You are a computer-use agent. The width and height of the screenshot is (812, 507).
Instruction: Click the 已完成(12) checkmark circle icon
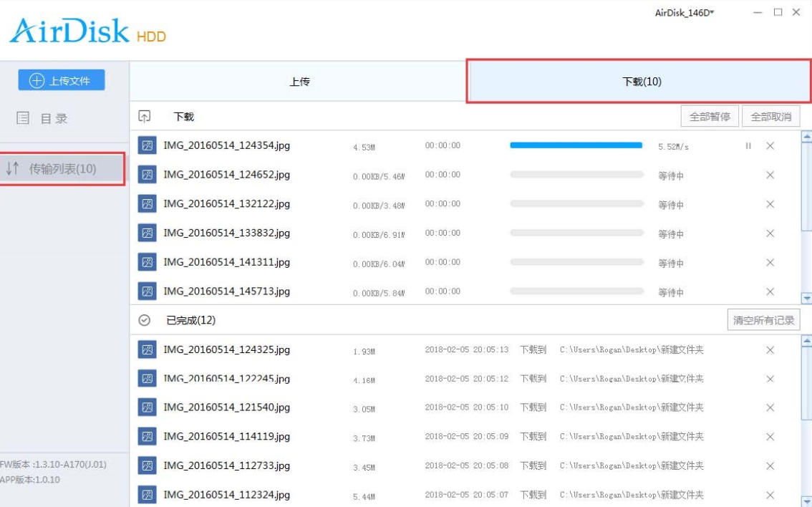pyautogui.click(x=145, y=321)
